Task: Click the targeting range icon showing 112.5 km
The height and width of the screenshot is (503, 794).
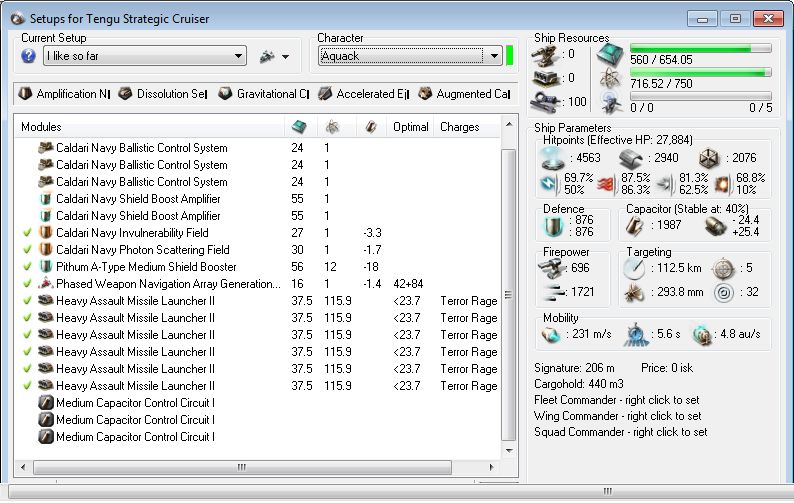Action: [634, 268]
